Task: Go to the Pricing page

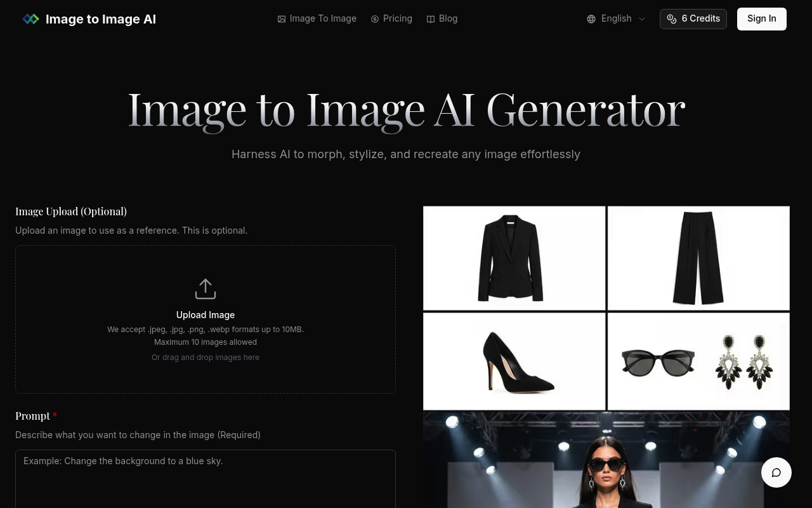Action: tap(397, 19)
